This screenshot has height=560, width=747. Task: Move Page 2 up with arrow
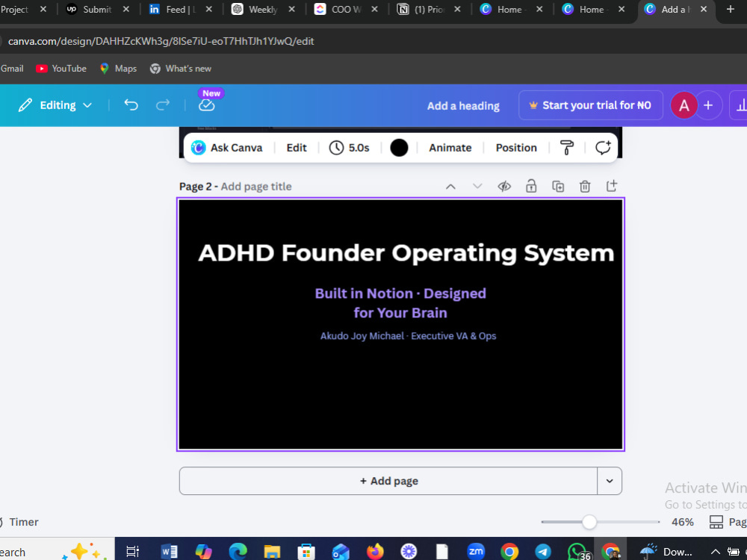(450, 187)
